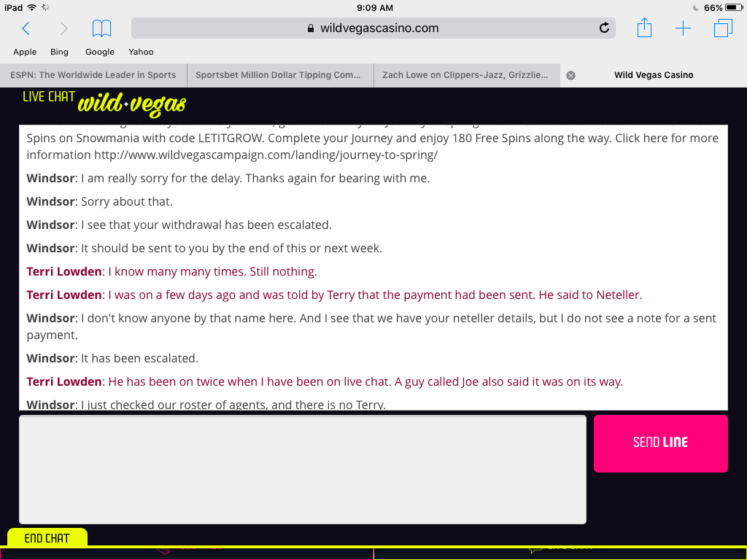Tap Windsor's 'It has been escalated.' message

click(x=112, y=358)
